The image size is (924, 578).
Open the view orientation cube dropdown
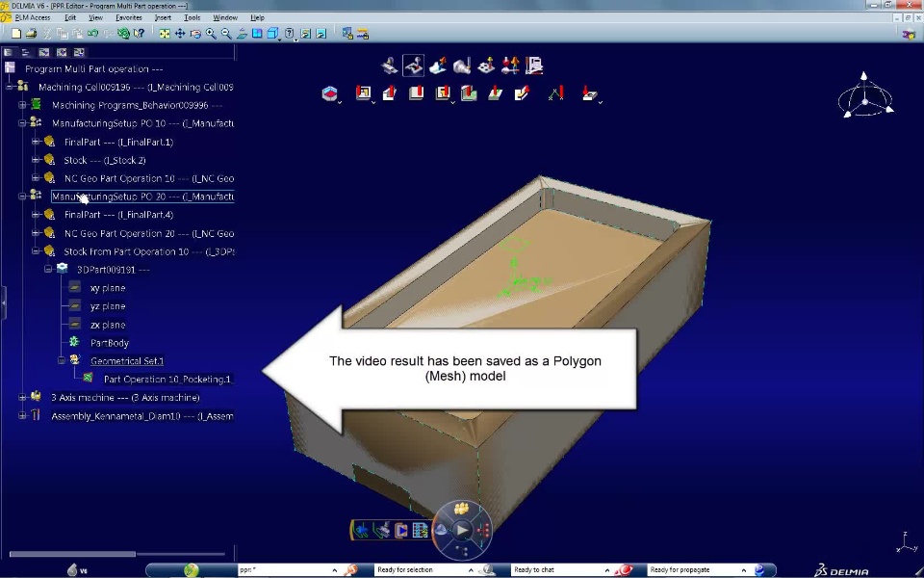pyautogui.click(x=279, y=39)
